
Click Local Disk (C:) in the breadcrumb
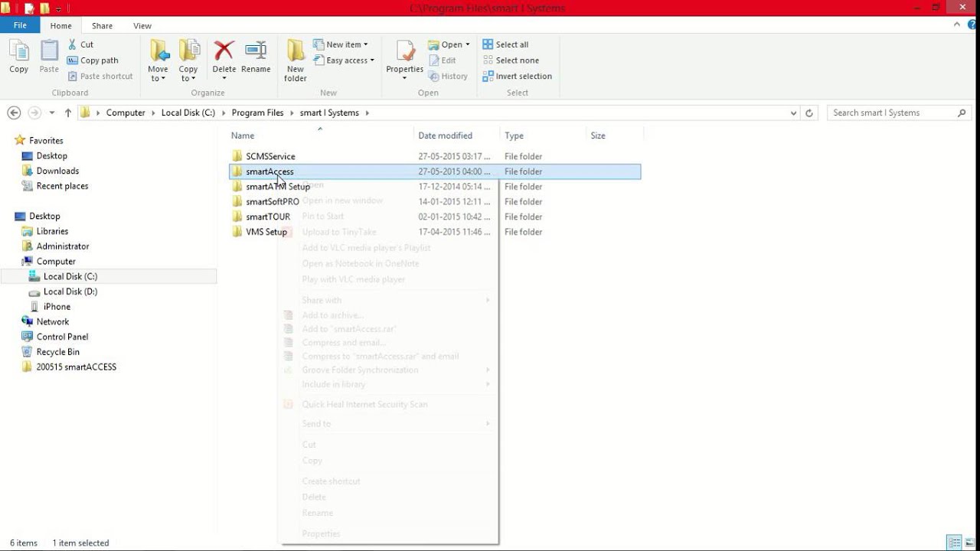(188, 112)
